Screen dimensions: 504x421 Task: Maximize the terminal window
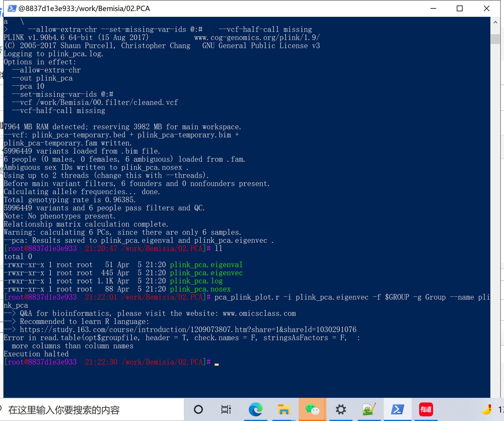[460, 8]
